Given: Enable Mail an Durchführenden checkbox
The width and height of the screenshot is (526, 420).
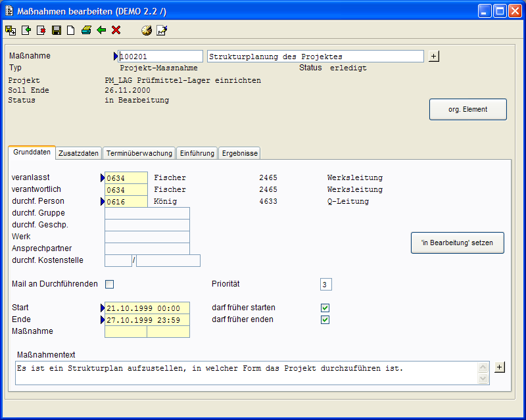Looking at the screenshot, I should point(110,285).
